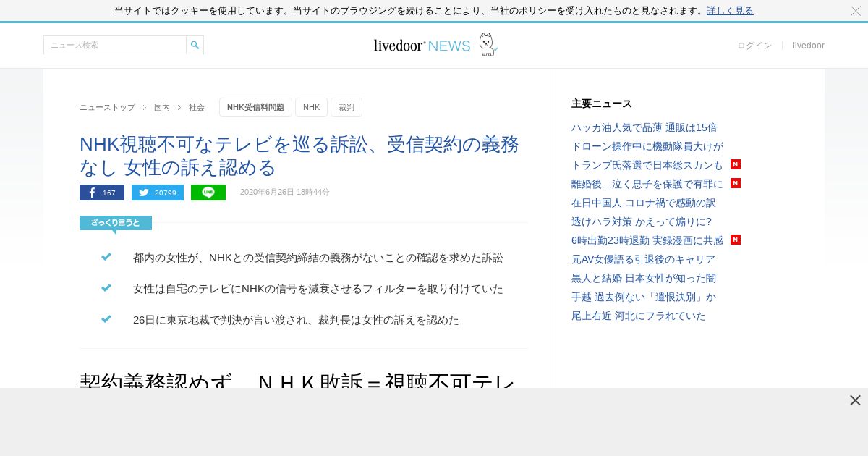
Task: Go to ニューストップ breadcrumb
Action: (107, 107)
